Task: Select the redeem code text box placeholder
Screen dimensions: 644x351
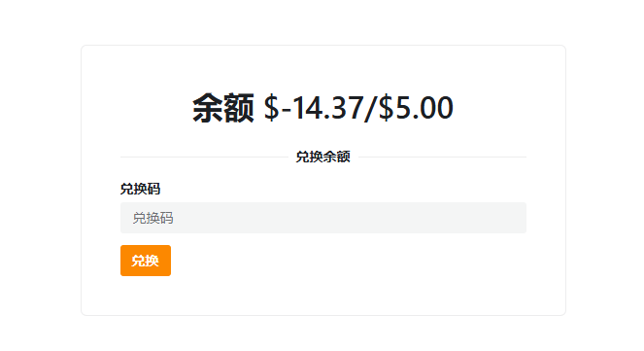Action: [x=153, y=218]
